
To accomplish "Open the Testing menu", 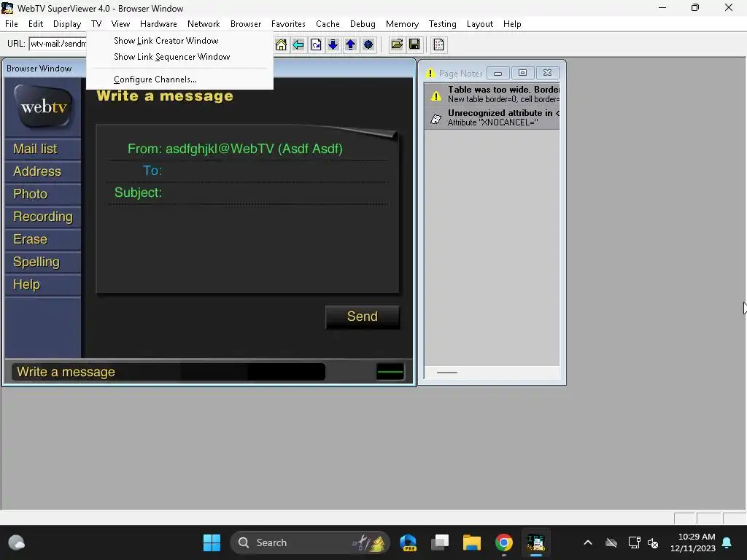I will tap(443, 24).
